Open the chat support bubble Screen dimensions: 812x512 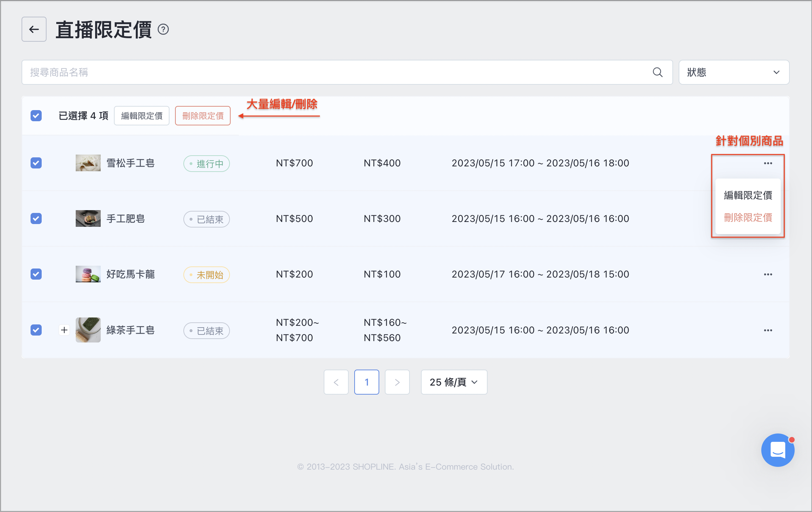coord(778,450)
